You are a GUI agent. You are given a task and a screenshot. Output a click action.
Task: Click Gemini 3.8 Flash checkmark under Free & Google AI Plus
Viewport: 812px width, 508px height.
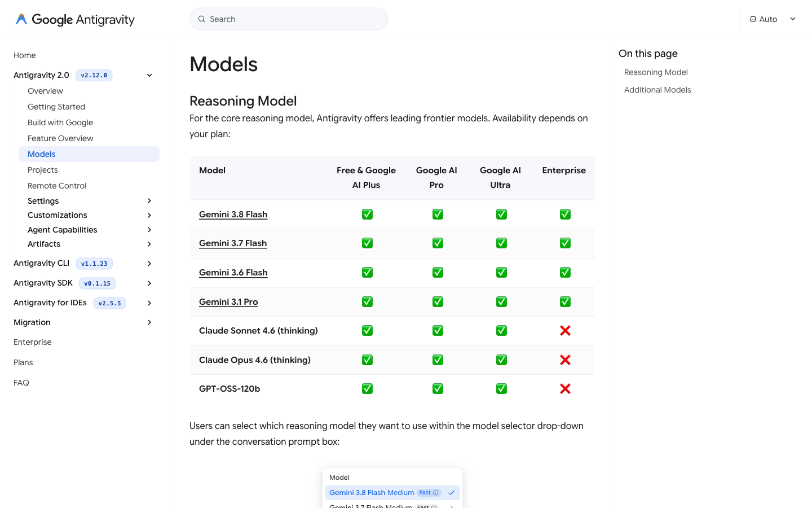tap(367, 214)
